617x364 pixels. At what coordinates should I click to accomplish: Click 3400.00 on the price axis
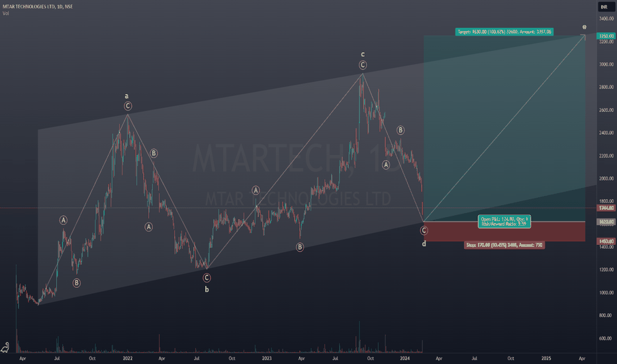606,19
